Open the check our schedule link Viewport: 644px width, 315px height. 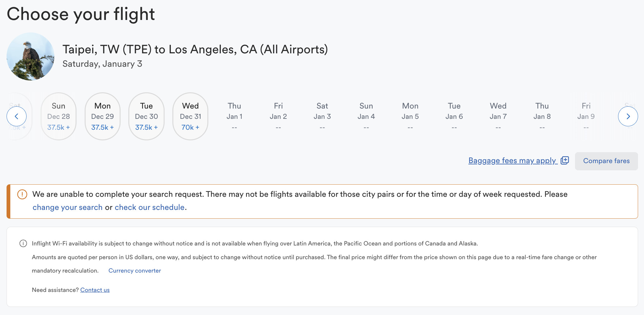pyautogui.click(x=150, y=207)
